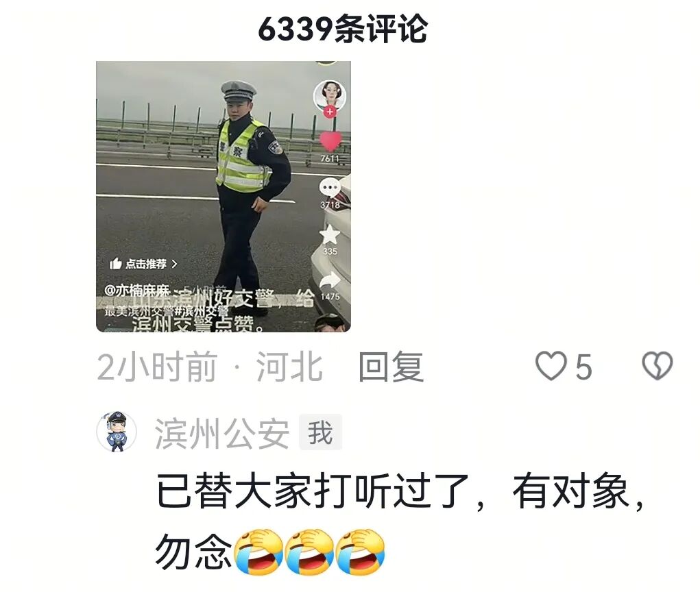The image size is (700, 592).
Task: Open the 滨州公安 username profile
Action: 222,434
